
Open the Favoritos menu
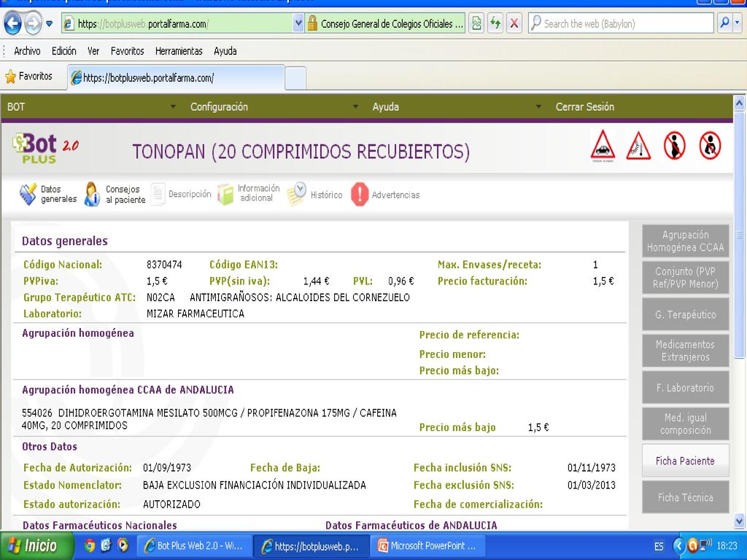(127, 51)
